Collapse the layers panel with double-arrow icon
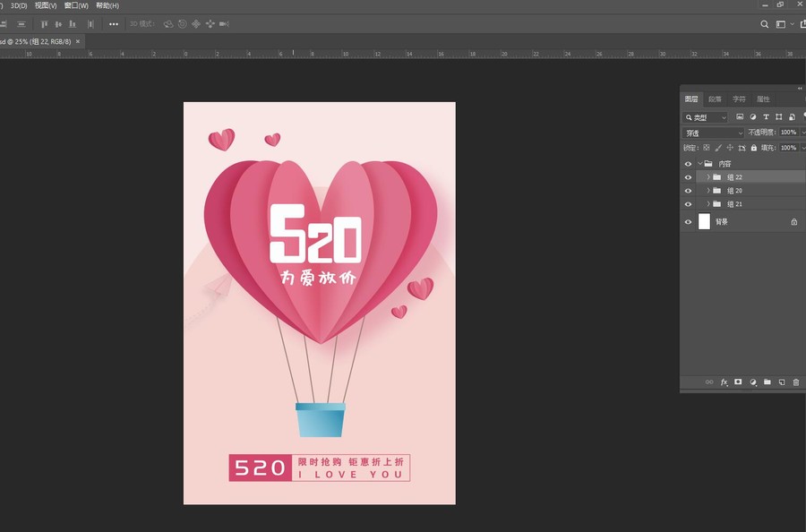806x532 pixels. (800, 89)
